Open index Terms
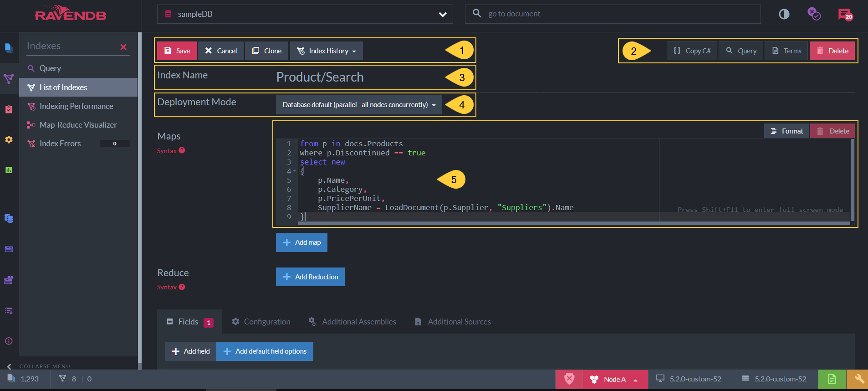The image size is (868, 391). [x=786, y=51]
